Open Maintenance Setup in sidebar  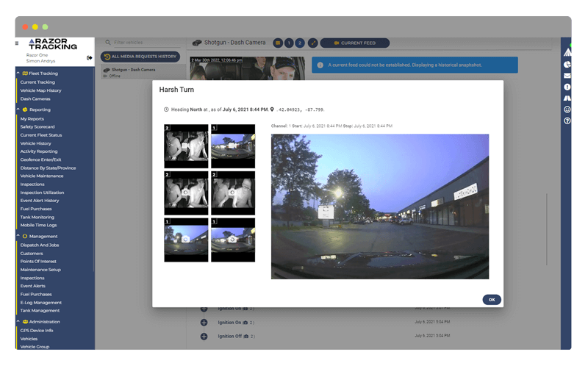pos(40,270)
